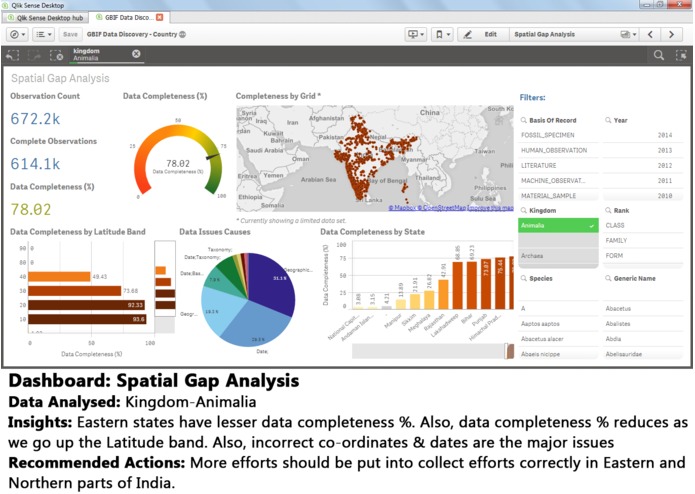Click the state chart scroll handle
This screenshot has width=695, height=494.
(x=509, y=351)
